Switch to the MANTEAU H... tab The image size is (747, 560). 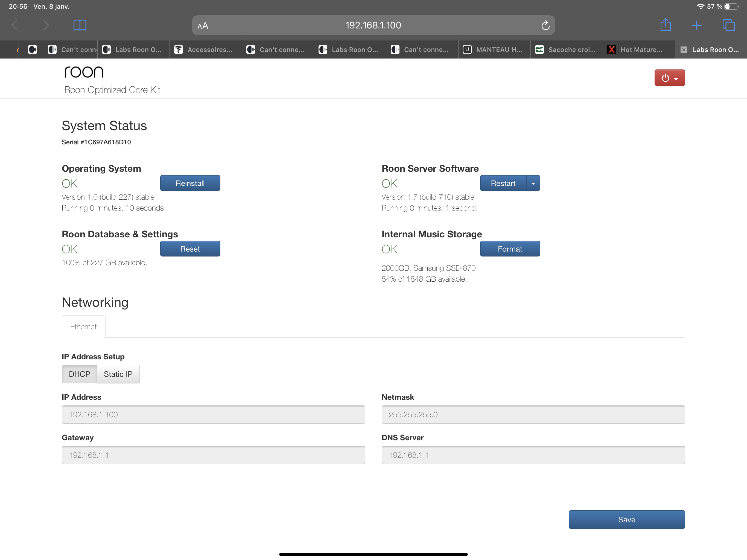(x=494, y=50)
